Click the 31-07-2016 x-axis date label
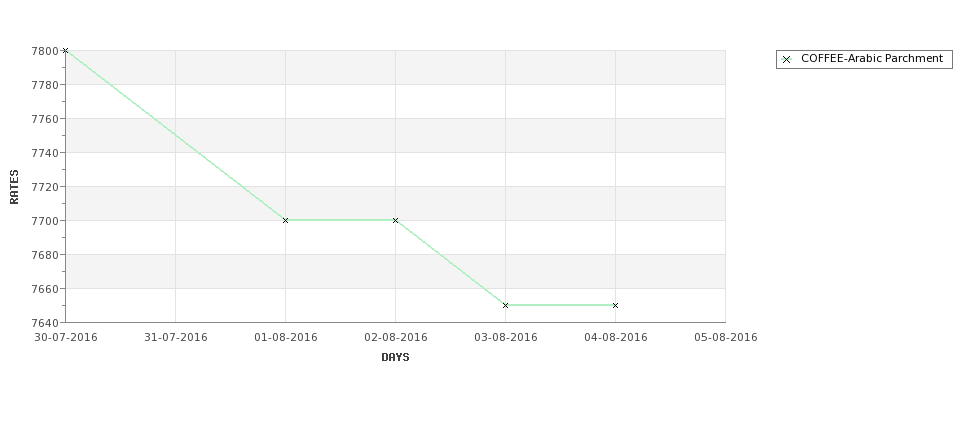975x429 pixels. click(175, 338)
